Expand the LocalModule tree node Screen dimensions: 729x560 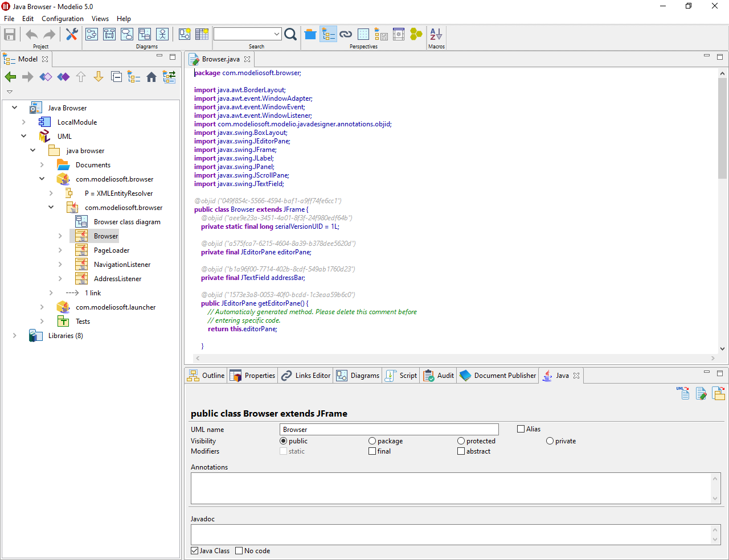24,122
